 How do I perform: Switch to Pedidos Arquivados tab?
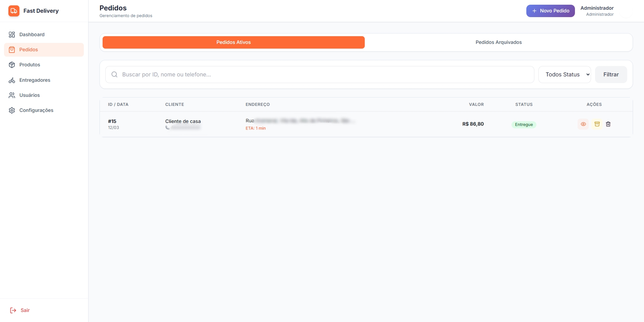tap(498, 42)
